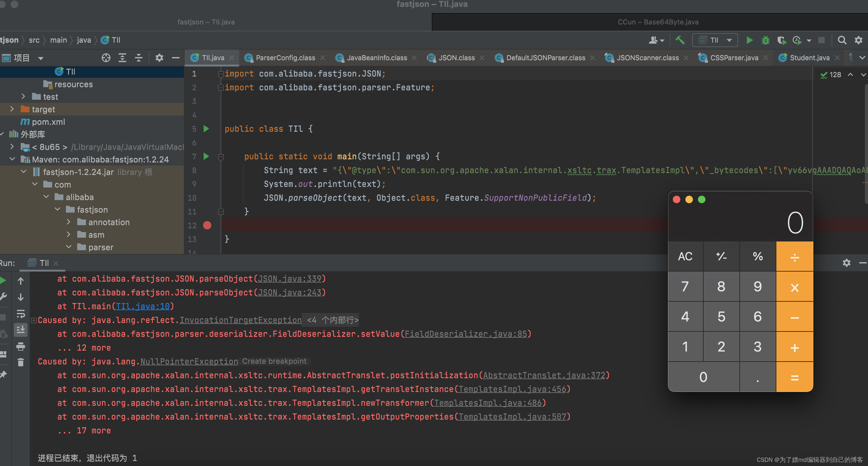
Task: Toggle scroll to end in Run console
Action: 20,330
